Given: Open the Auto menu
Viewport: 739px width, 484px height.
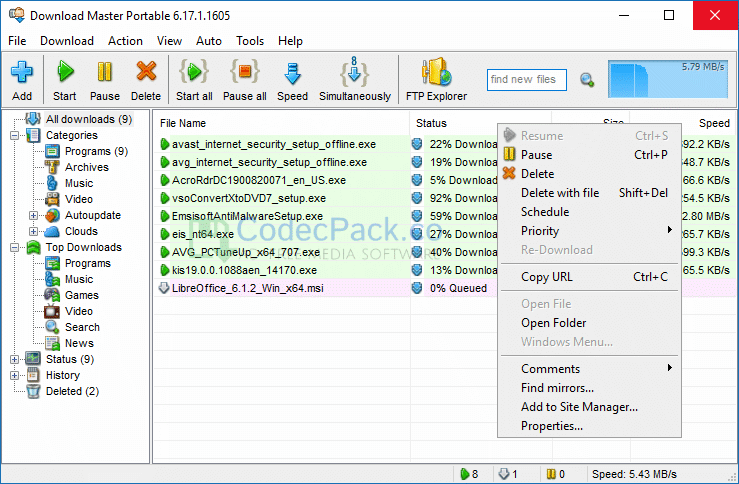Looking at the screenshot, I should (209, 41).
